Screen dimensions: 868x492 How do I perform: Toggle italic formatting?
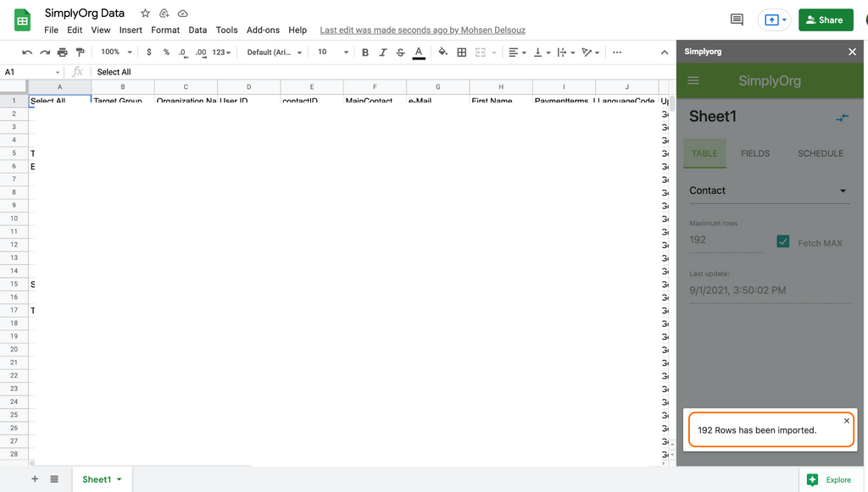pos(382,52)
